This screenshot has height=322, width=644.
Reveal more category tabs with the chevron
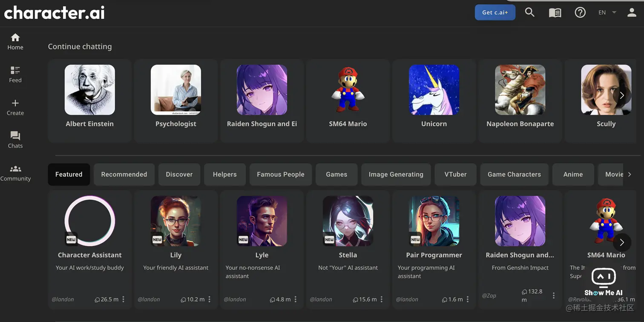click(x=630, y=174)
